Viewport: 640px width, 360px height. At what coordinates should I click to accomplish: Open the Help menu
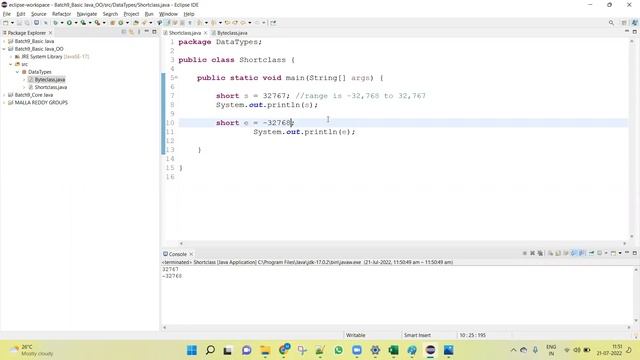189,14
